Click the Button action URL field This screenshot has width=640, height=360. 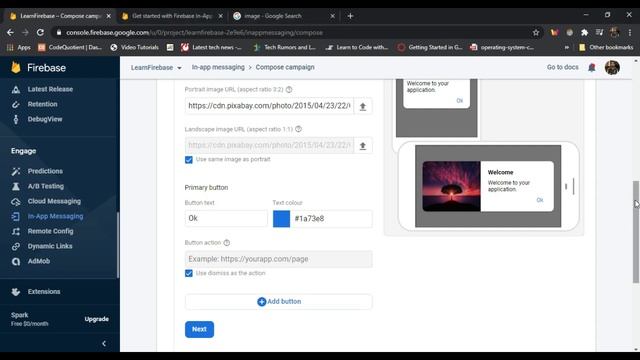(278, 259)
